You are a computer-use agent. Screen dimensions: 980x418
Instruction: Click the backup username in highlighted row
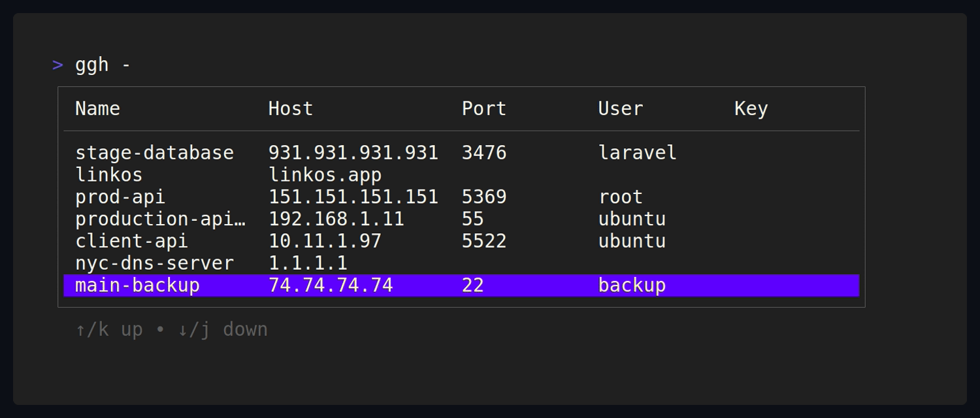click(631, 285)
